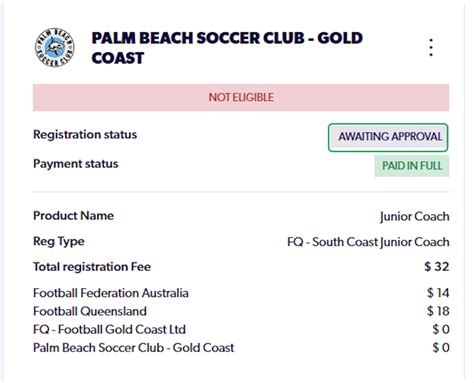Click Palm Beach Soccer Club fee row
The image size is (474, 383).
[241, 348]
